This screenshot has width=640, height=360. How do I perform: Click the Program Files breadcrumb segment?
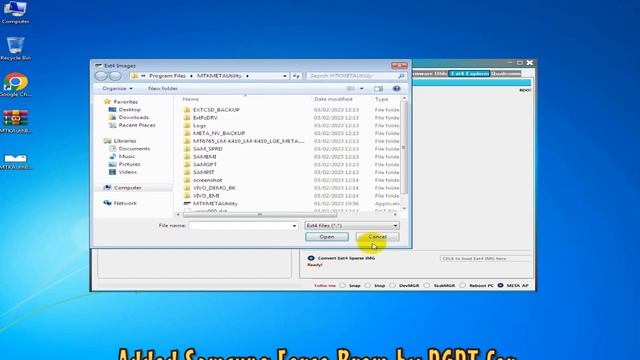click(167, 76)
